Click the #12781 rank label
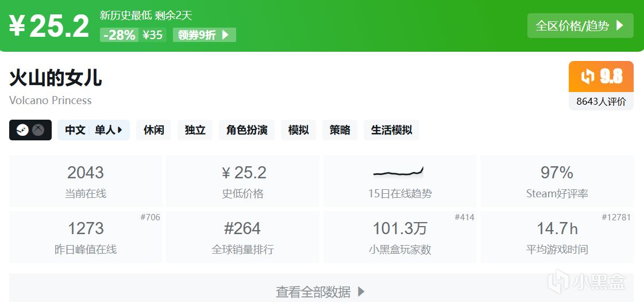This screenshot has width=644, height=302. 616,217
